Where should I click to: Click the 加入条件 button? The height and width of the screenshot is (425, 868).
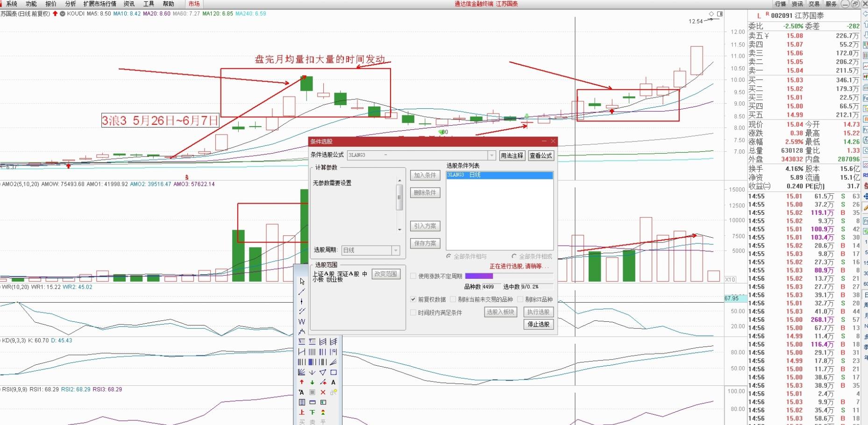coord(425,175)
